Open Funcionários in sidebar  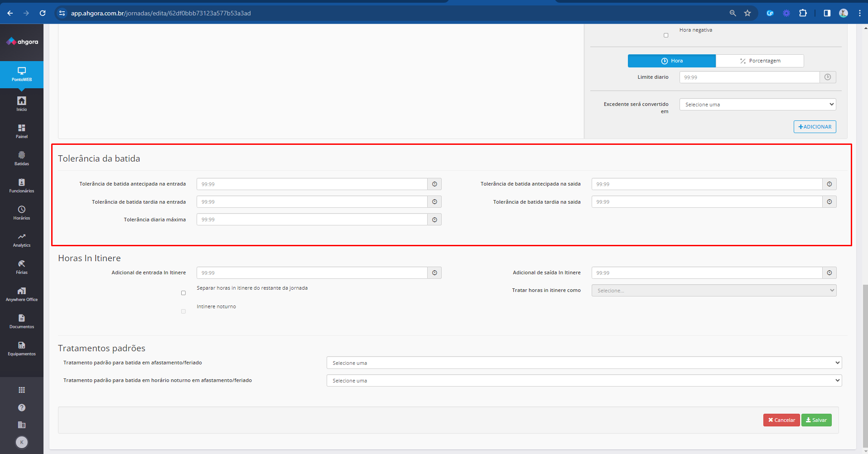pyautogui.click(x=22, y=185)
